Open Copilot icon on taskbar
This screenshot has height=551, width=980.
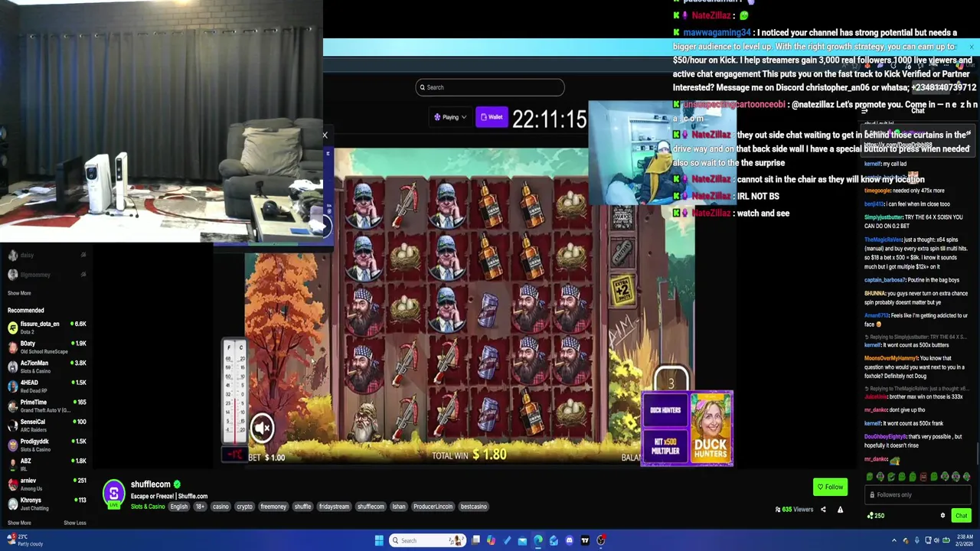[491, 540]
